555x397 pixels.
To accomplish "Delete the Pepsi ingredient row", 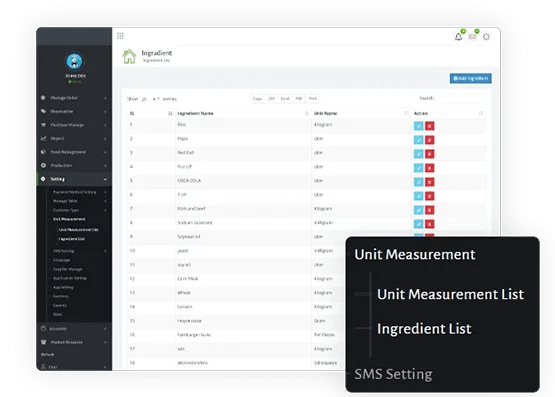I will (x=430, y=140).
